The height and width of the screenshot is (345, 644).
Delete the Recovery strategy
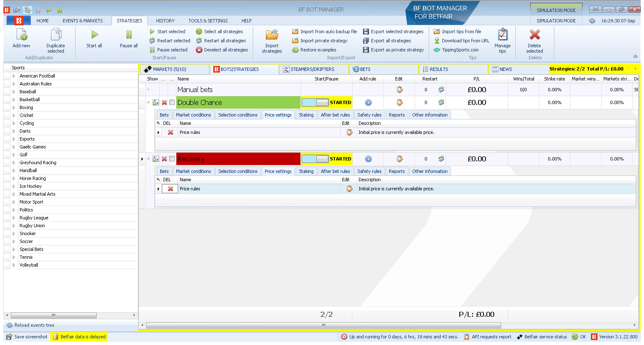coord(164,159)
